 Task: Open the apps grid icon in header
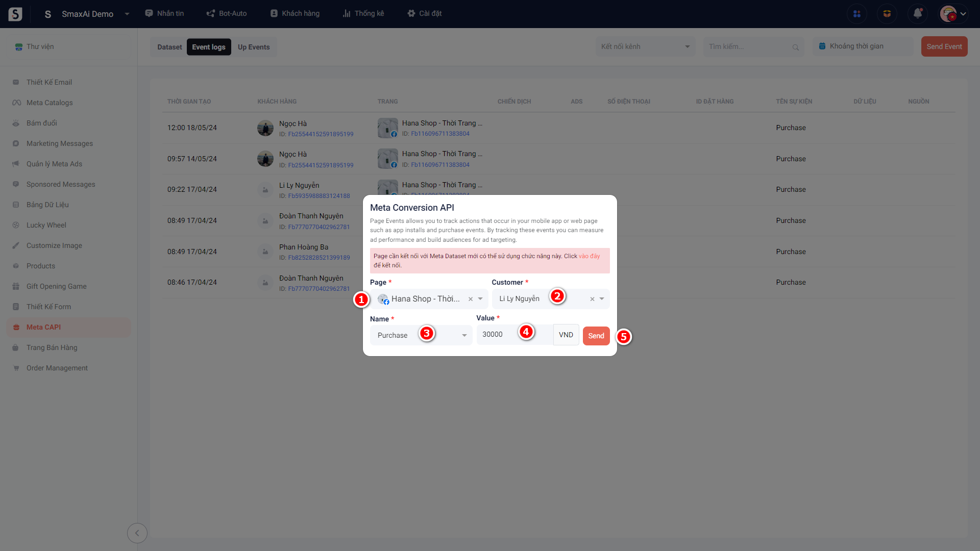[856, 14]
